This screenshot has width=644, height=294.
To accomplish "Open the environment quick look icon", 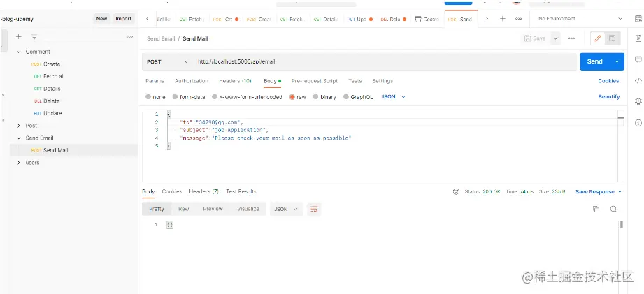I will [638, 19].
